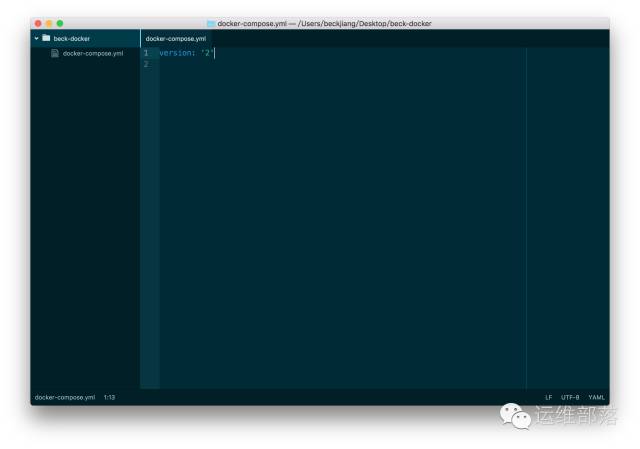Select the beck-docker project folder name
Viewport: 640px width, 449px height.
pos(71,39)
